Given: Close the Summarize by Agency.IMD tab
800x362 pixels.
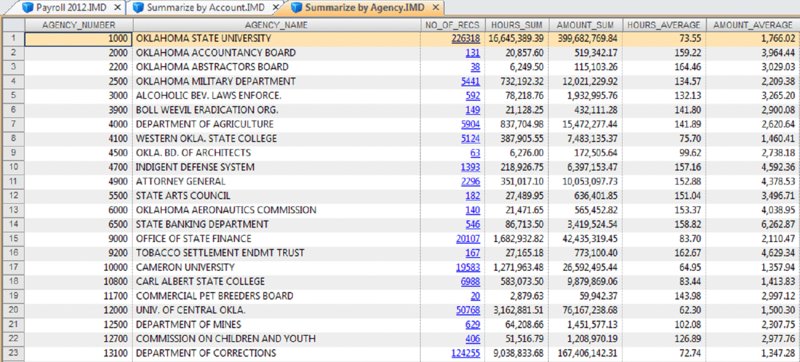Looking at the screenshot, I should click(x=435, y=8).
